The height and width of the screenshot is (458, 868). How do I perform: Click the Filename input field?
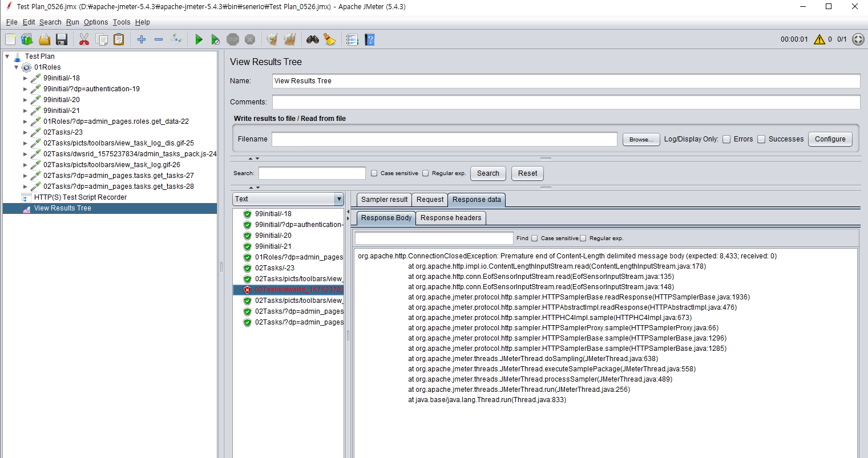tap(445, 139)
